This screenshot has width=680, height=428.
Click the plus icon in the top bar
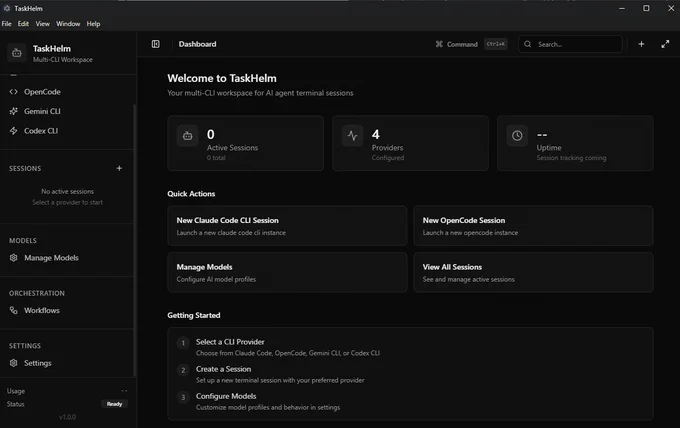[641, 44]
